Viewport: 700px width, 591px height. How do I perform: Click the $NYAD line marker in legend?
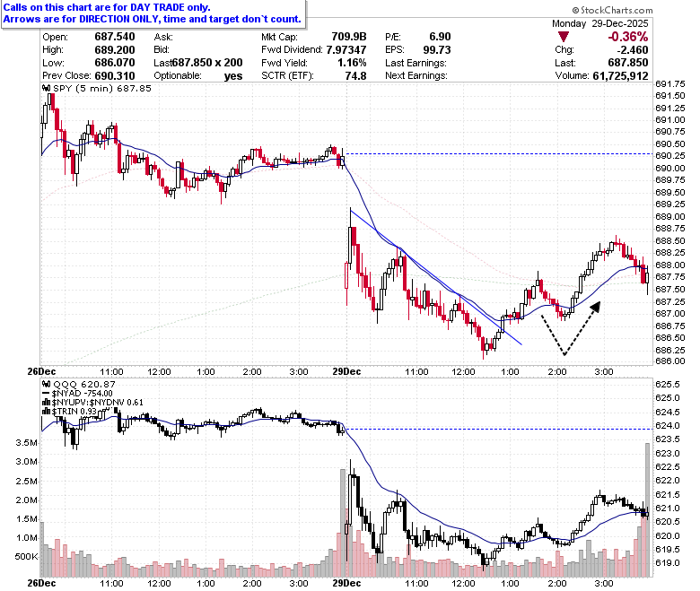[x=46, y=394]
